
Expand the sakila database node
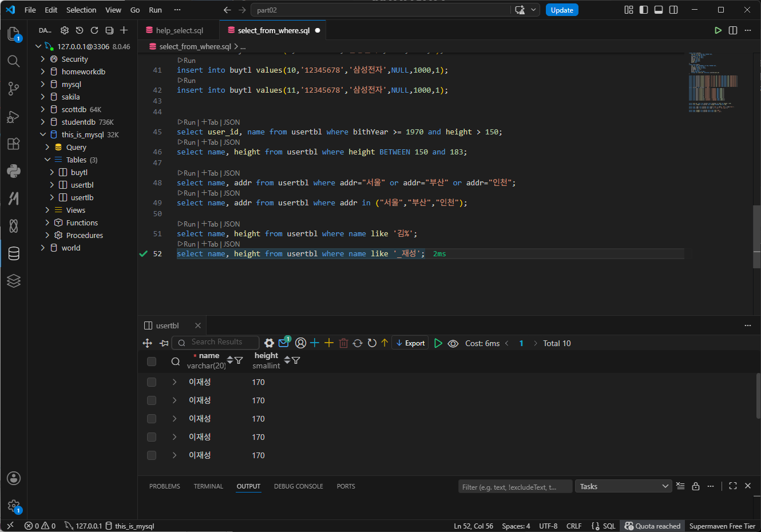pos(43,97)
